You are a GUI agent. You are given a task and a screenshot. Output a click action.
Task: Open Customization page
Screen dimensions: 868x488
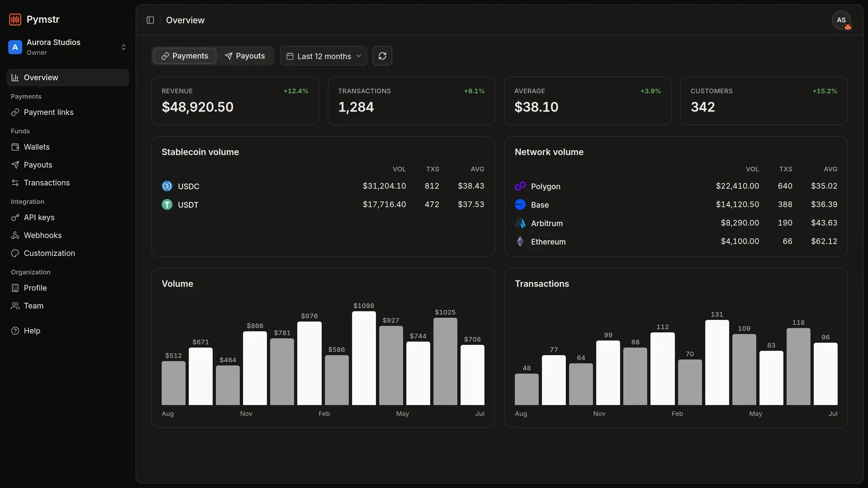pos(68,253)
